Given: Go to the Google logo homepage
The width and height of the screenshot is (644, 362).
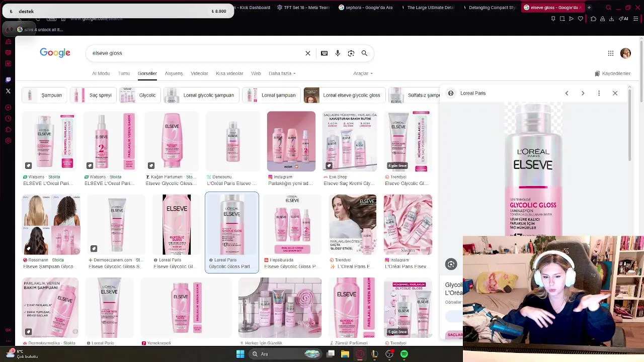Looking at the screenshot, I should coord(55,53).
